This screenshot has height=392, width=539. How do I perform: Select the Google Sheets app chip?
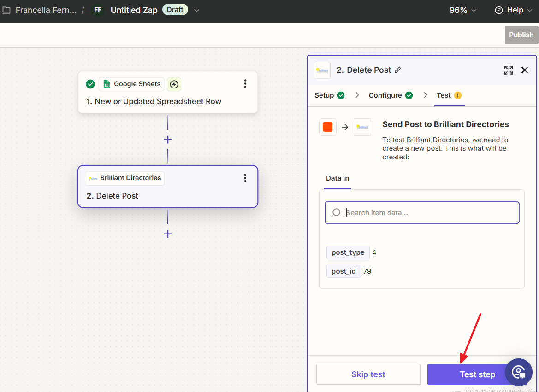(x=131, y=84)
